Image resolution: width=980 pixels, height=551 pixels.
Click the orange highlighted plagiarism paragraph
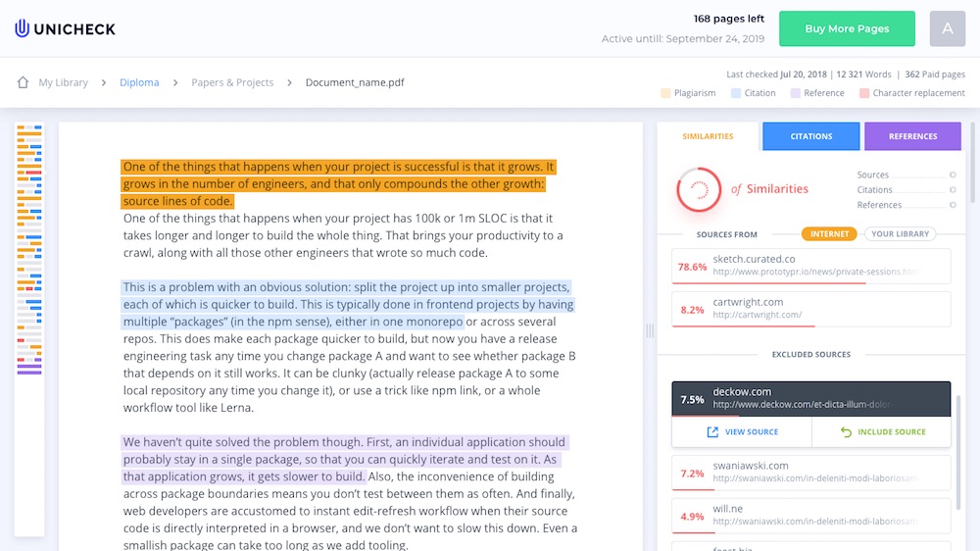point(338,184)
